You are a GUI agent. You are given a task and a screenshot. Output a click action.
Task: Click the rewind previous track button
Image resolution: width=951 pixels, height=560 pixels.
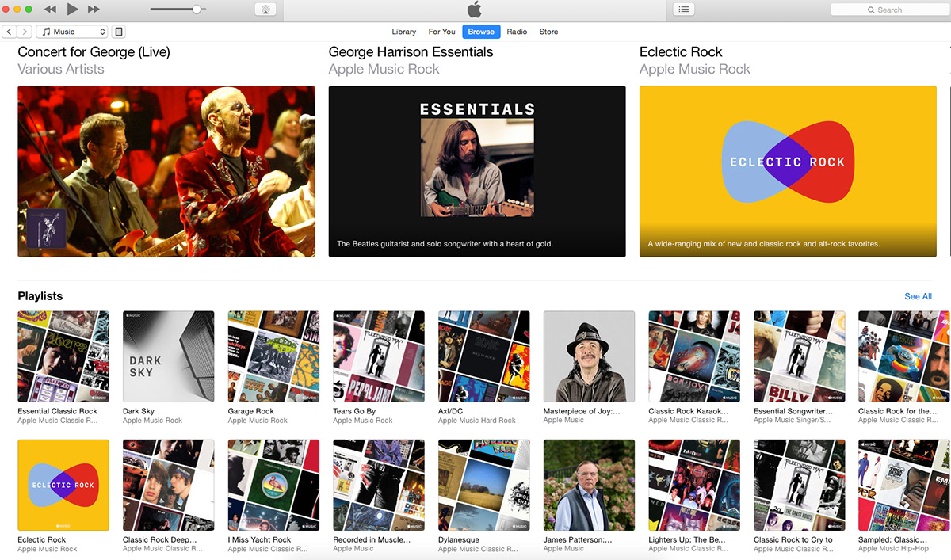click(x=51, y=10)
